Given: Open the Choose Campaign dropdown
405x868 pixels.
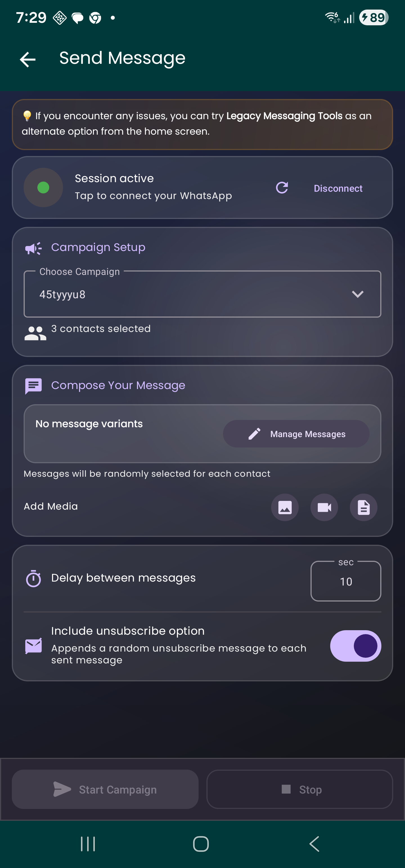Looking at the screenshot, I should 202,294.
